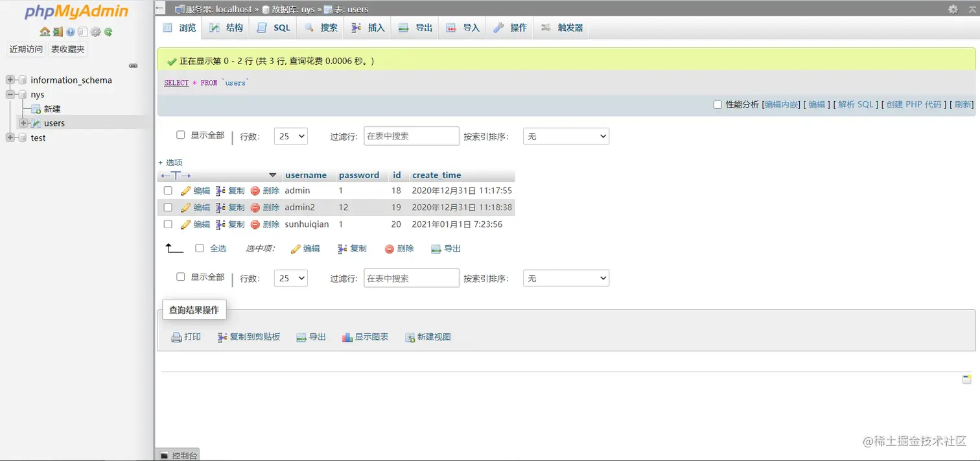The width and height of the screenshot is (980, 461).
Task: Expand the information_schema database node
Action: click(10, 80)
